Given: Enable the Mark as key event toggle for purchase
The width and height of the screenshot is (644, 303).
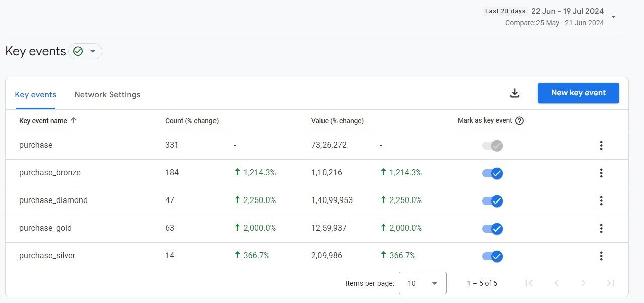Looking at the screenshot, I should [492, 145].
